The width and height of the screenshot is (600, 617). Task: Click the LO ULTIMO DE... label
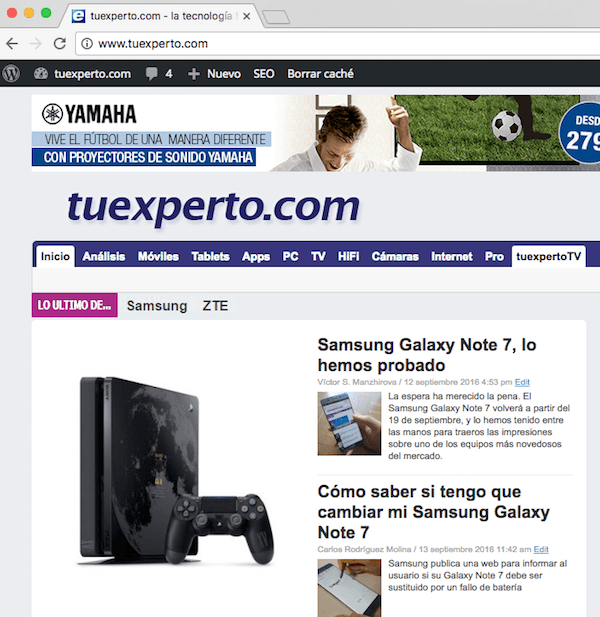[74, 305]
